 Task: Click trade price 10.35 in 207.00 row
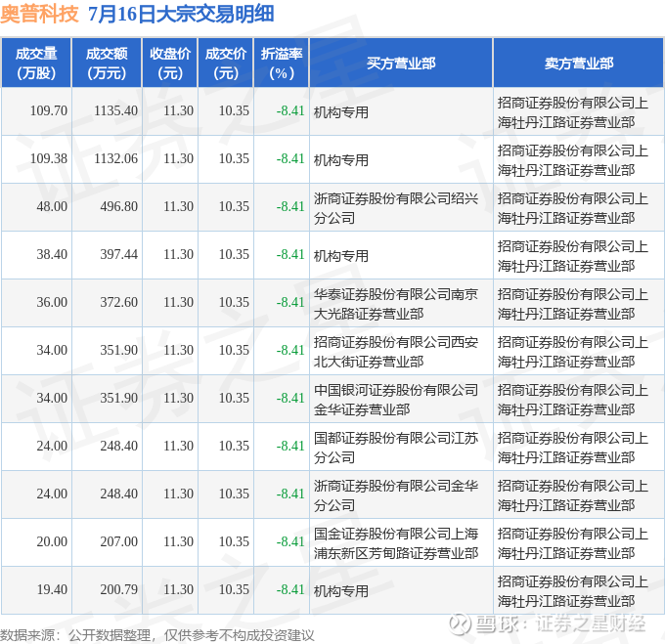click(234, 541)
